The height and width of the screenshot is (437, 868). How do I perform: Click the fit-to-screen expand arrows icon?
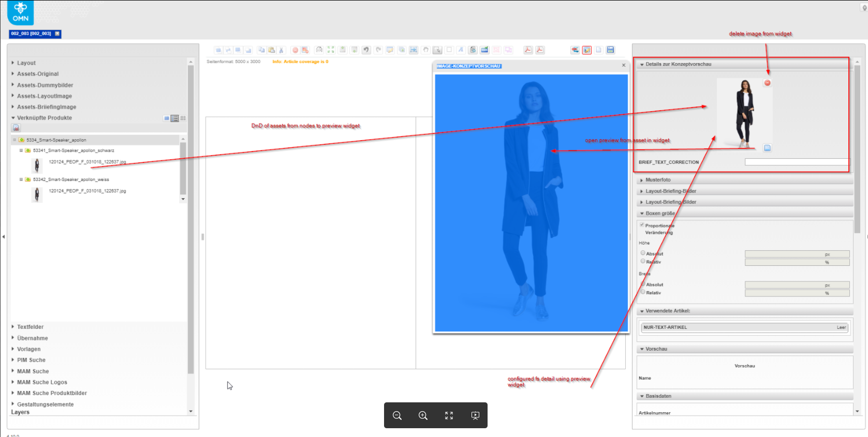pyautogui.click(x=449, y=416)
